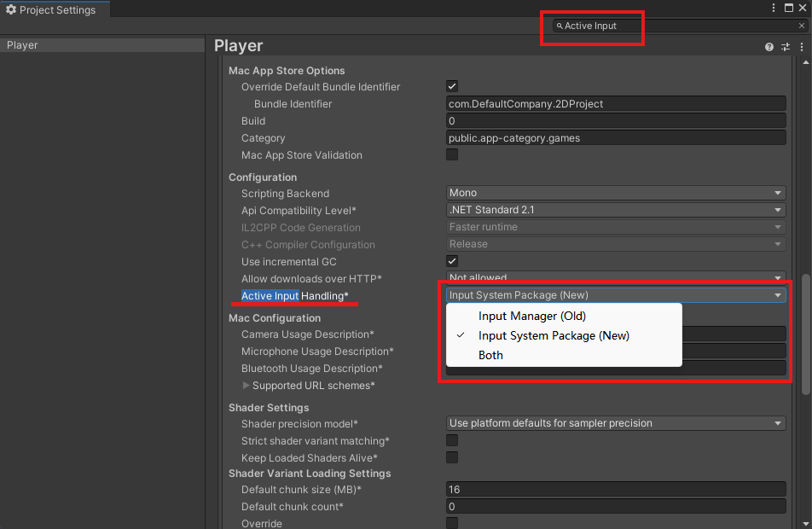Open the settings presets sliders icon
Screen dimensions: 812x529
point(786,46)
